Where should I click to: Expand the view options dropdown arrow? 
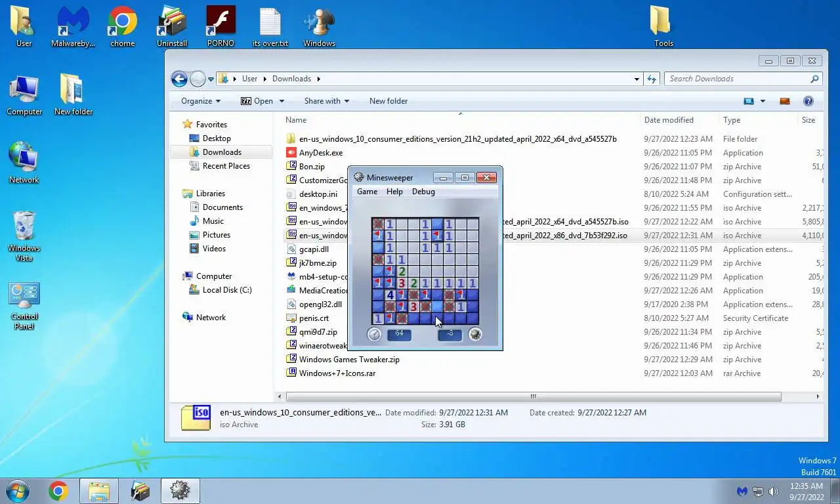click(x=763, y=101)
